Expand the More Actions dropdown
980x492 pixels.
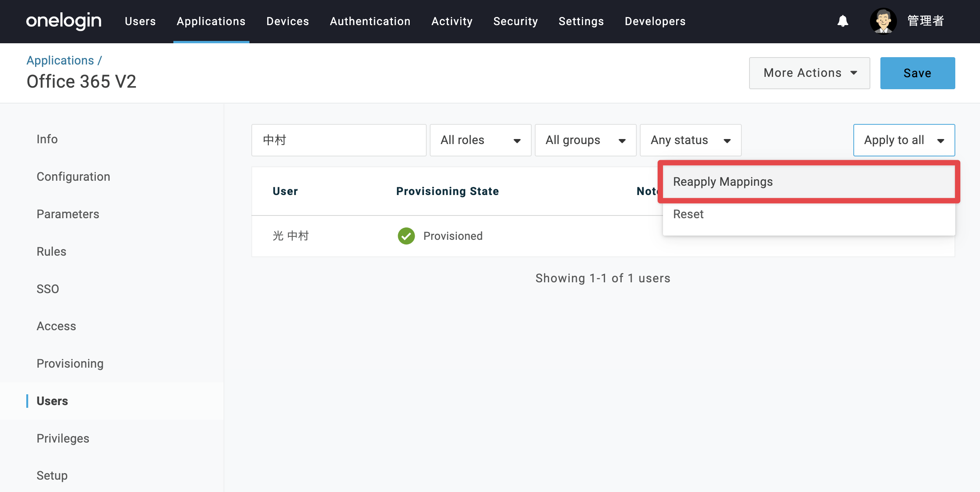809,73
